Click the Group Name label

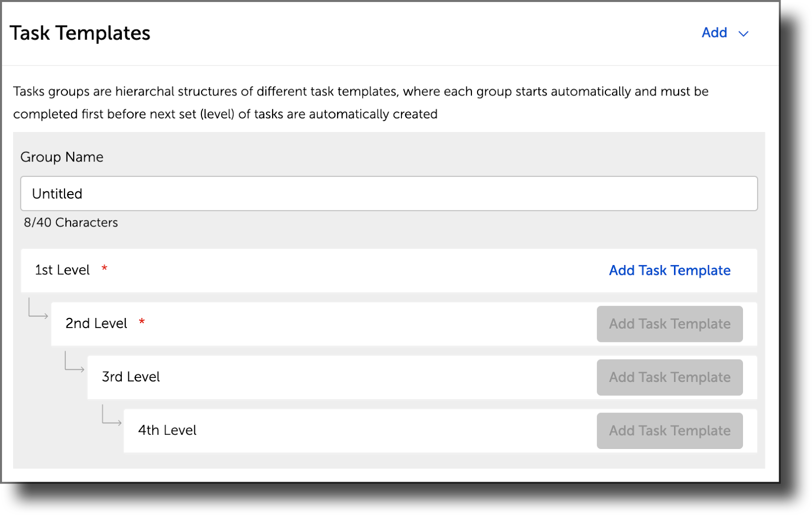(61, 157)
